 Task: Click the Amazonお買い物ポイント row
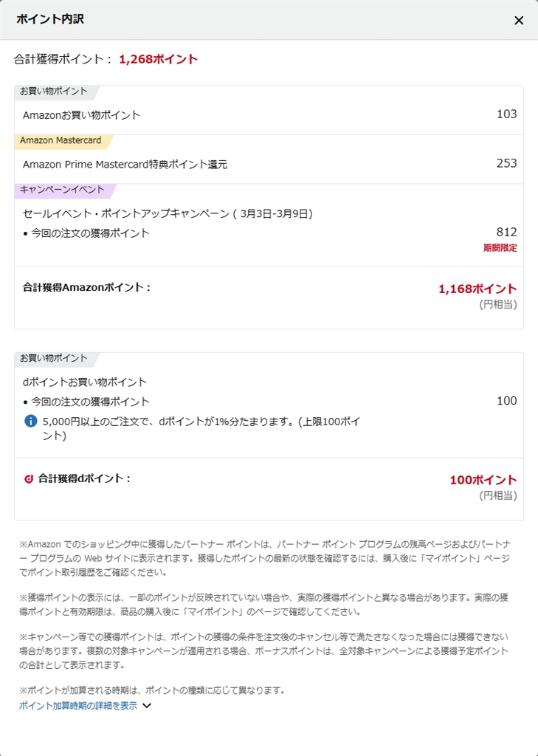click(x=81, y=114)
